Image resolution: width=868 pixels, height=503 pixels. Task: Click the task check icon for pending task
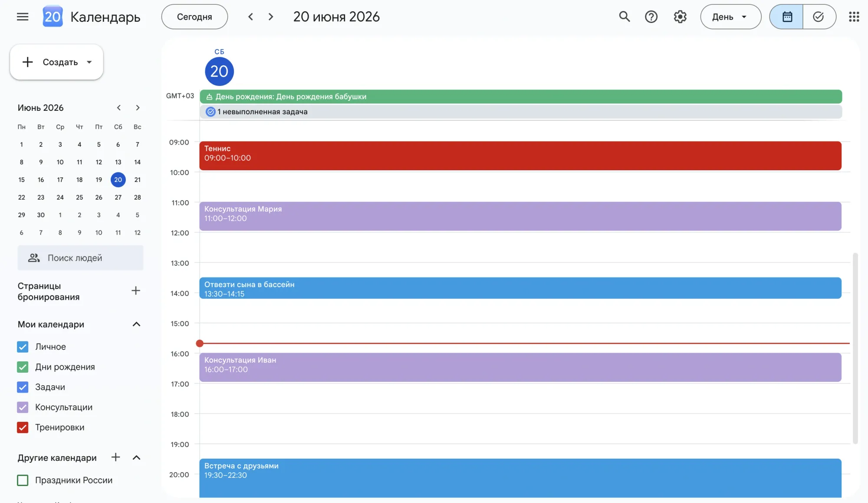click(x=210, y=112)
